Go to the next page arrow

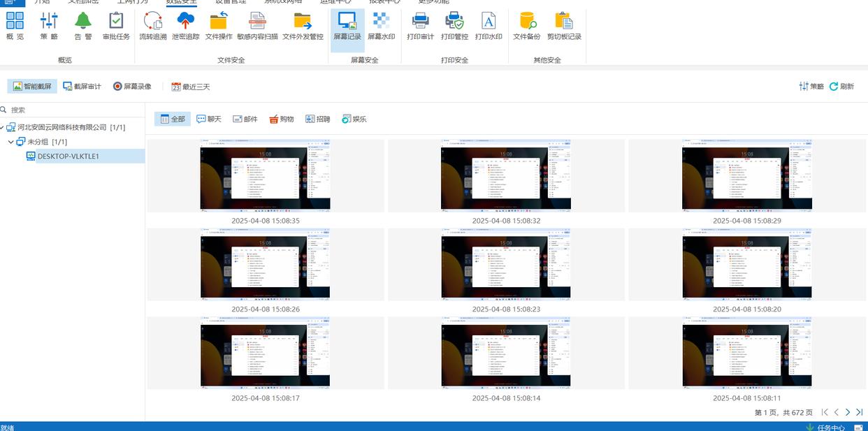click(x=848, y=413)
